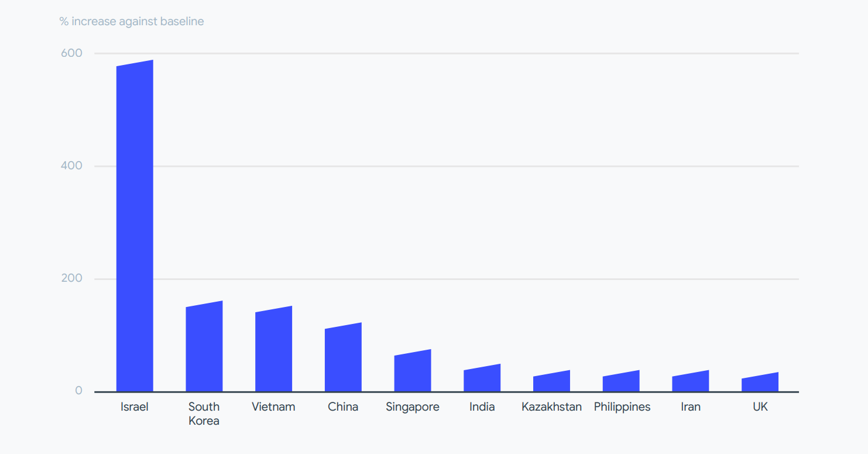Click the China bar
Image resolution: width=868 pixels, height=454 pixels.
[x=343, y=359]
